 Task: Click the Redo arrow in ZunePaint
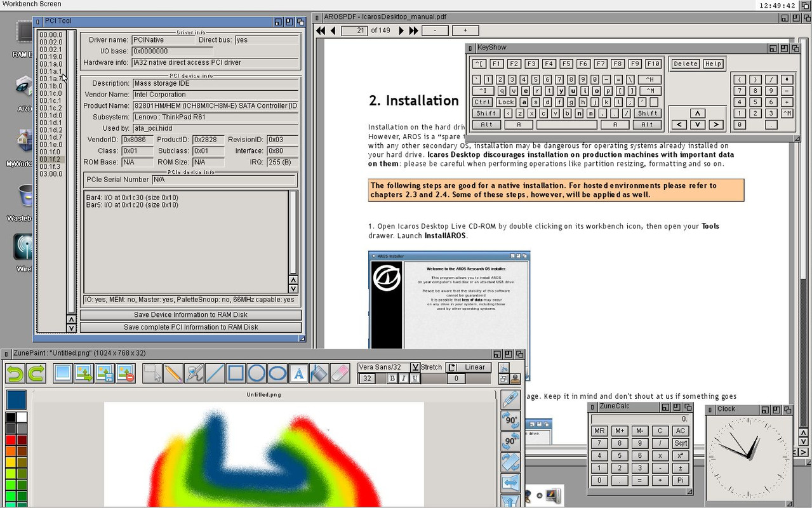click(36, 373)
